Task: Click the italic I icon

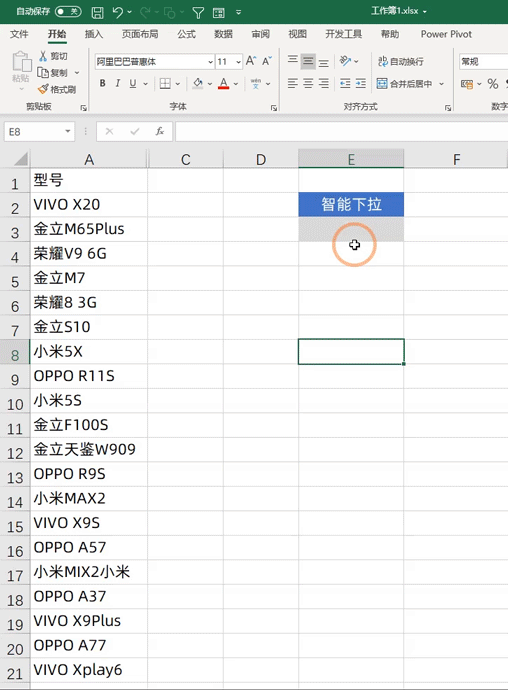Action: pyautogui.click(x=118, y=83)
